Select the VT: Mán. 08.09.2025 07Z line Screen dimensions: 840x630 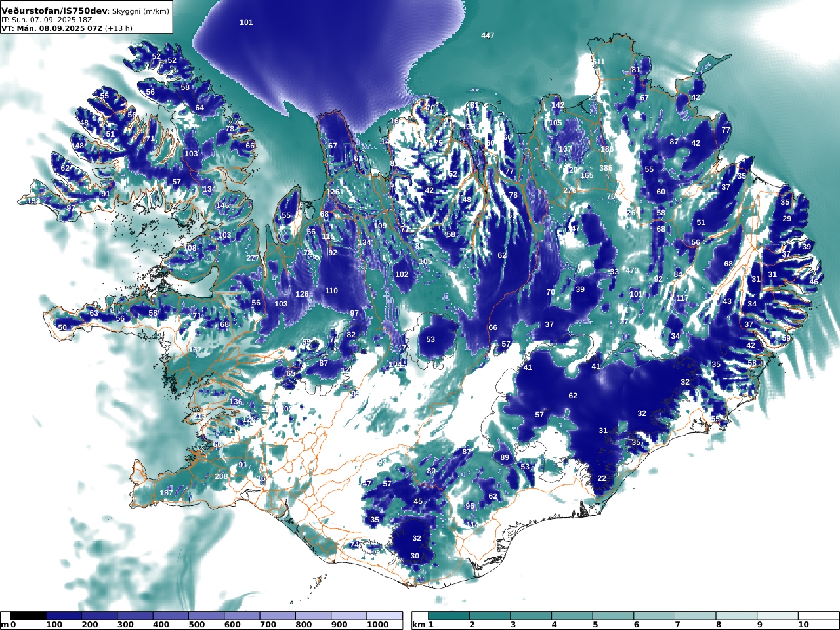tap(52, 28)
